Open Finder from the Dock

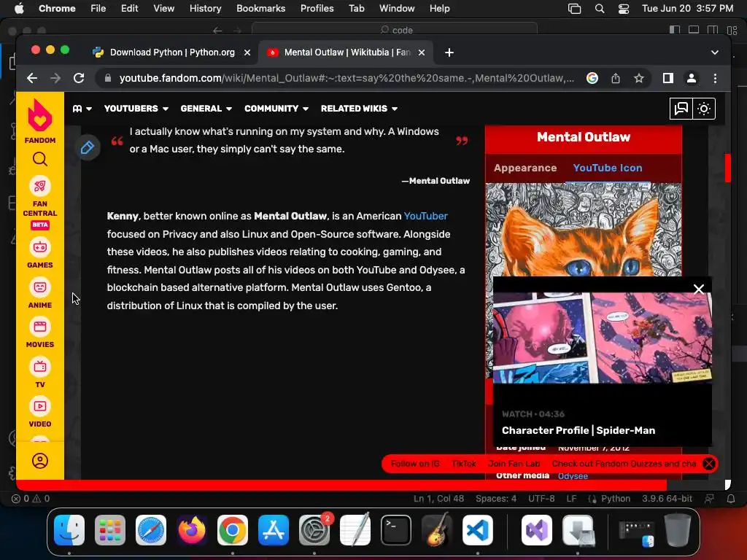[x=69, y=530]
